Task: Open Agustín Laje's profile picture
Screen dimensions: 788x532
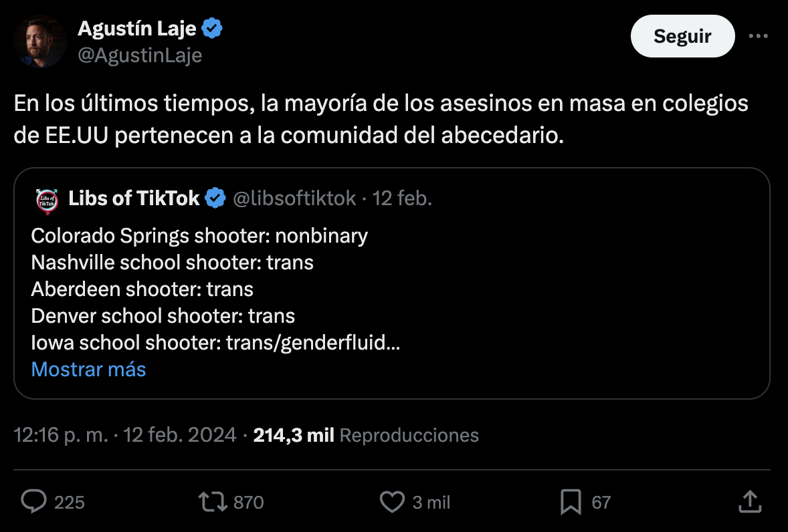Action: point(39,41)
